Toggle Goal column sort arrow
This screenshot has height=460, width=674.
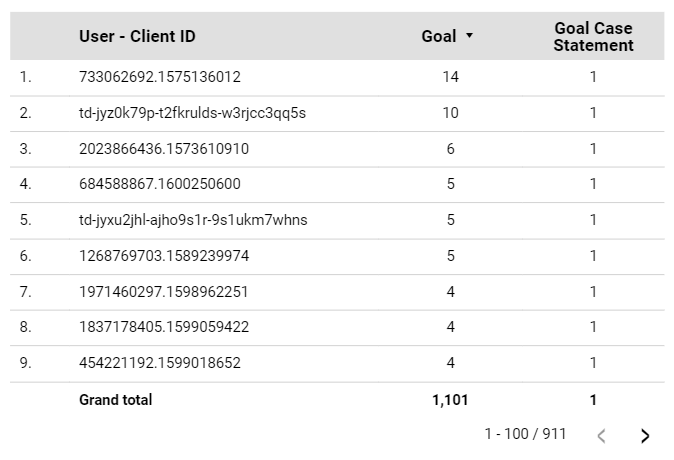coord(469,36)
